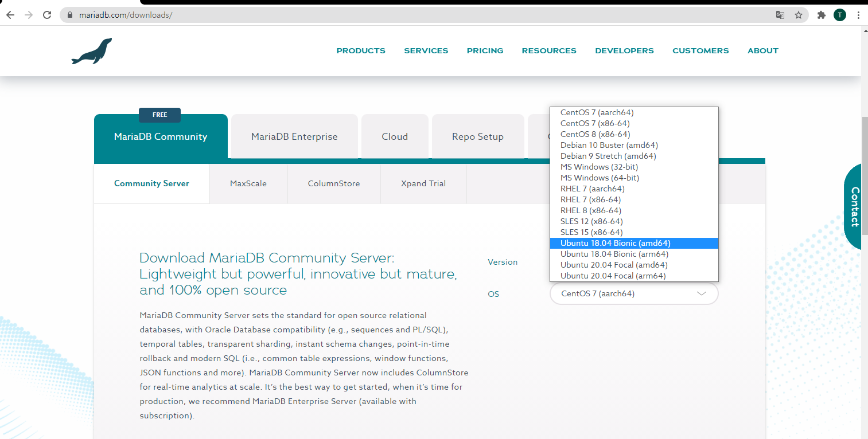Open the Contact side tab
The image size is (868, 439).
pyautogui.click(x=854, y=207)
